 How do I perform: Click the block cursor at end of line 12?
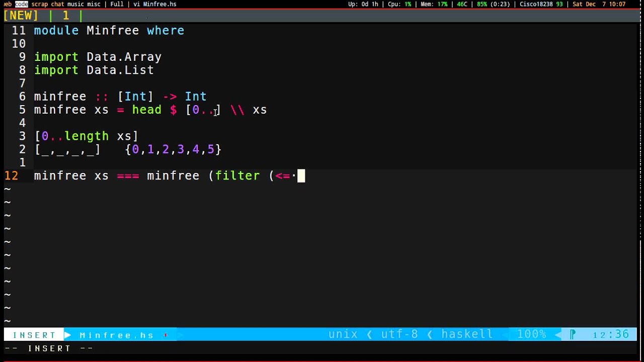pyautogui.click(x=301, y=175)
